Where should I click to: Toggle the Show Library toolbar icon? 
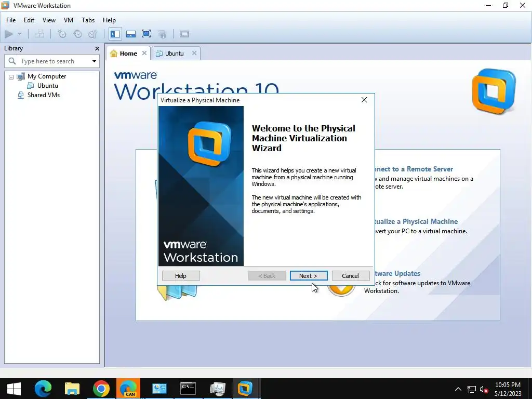point(115,34)
